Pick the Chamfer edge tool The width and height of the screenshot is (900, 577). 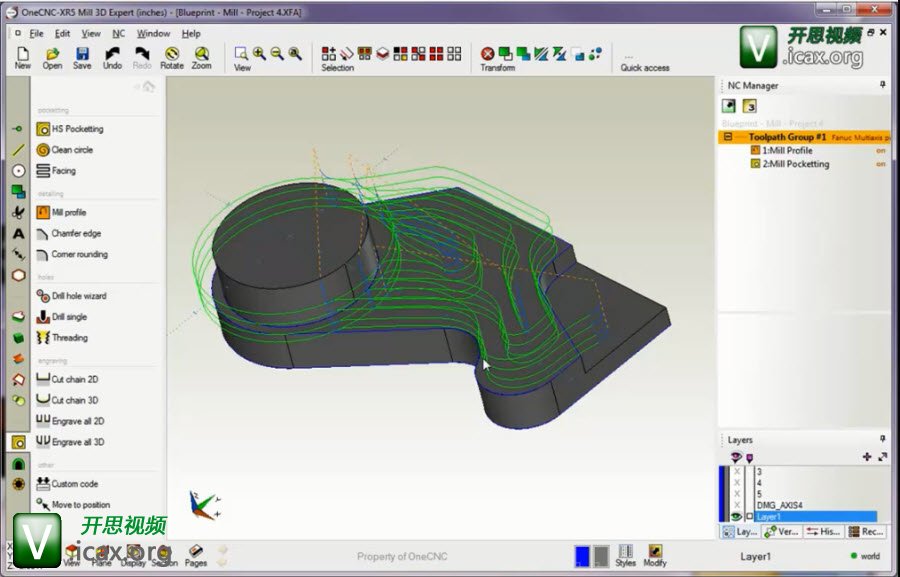pos(75,234)
